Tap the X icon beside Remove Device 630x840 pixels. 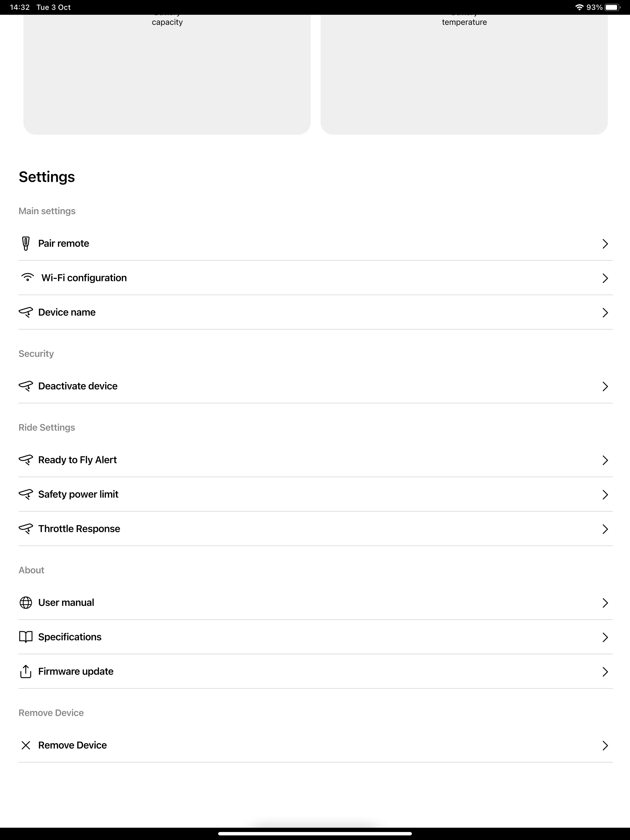26,745
